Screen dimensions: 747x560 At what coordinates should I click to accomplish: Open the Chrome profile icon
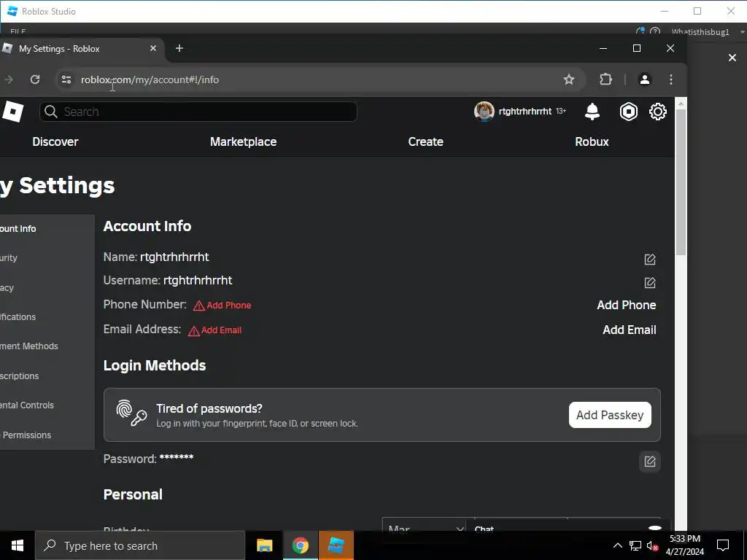coord(645,79)
